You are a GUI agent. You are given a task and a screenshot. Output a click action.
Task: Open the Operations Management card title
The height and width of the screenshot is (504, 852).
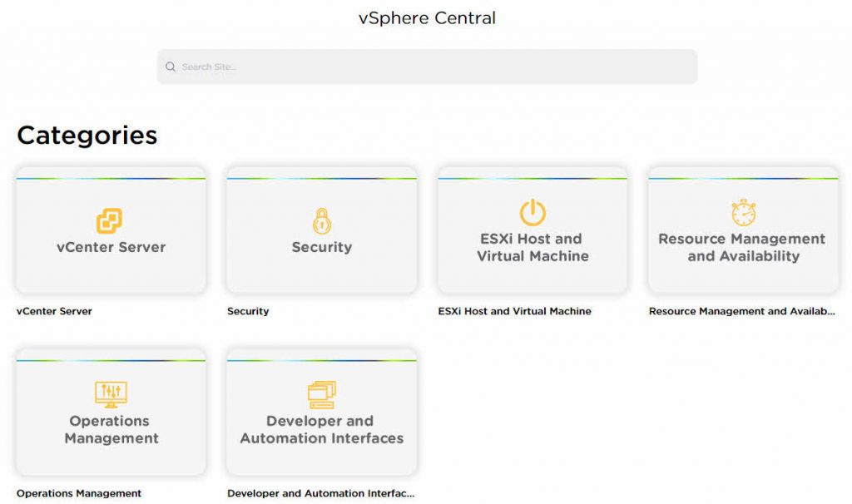tap(111, 429)
